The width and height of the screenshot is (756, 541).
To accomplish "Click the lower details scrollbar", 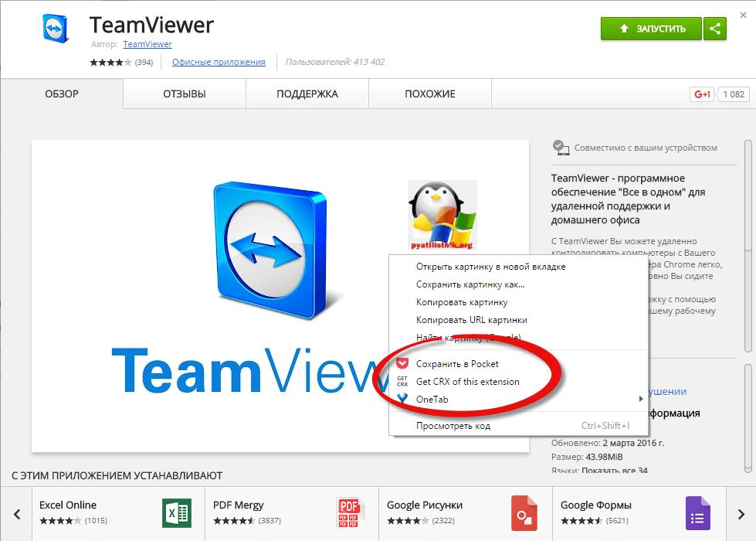I will (x=748, y=417).
